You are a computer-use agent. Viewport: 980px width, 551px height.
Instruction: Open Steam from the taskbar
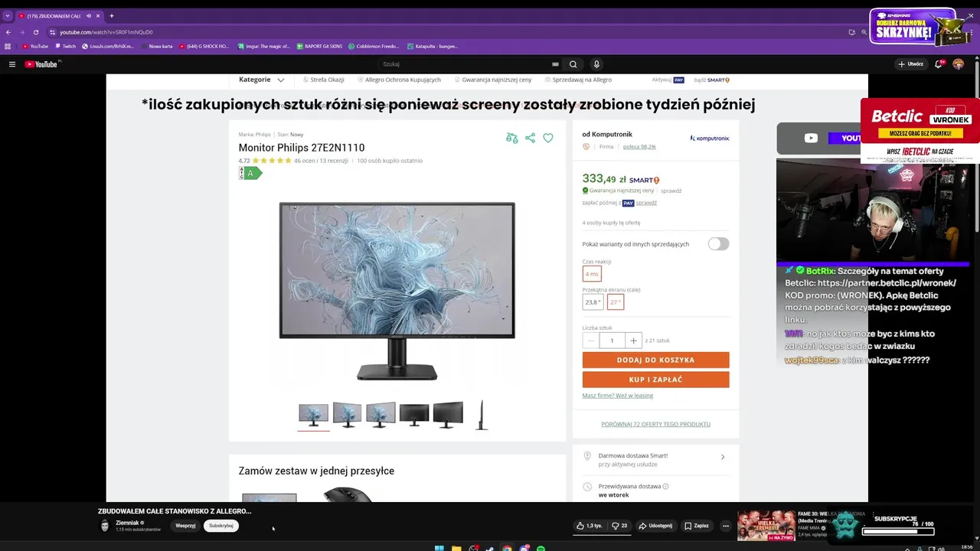[x=490, y=549]
